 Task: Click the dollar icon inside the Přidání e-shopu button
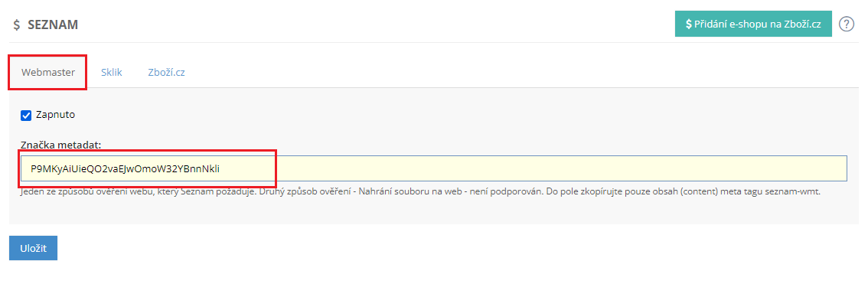pos(689,24)
